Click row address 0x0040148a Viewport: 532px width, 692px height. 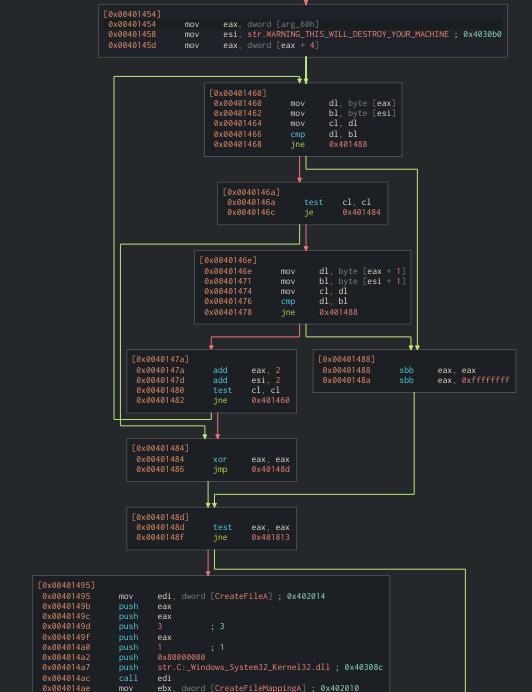pos(346,380)
